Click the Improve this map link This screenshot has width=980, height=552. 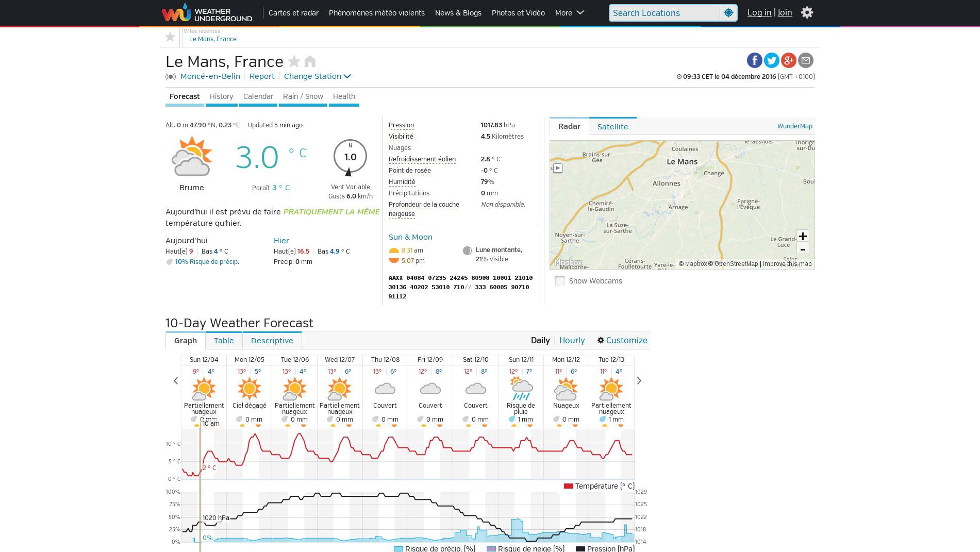coord(787,264)
